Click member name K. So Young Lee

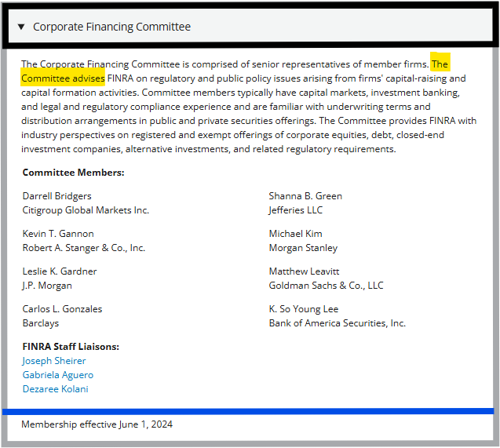tap(304, 309)
